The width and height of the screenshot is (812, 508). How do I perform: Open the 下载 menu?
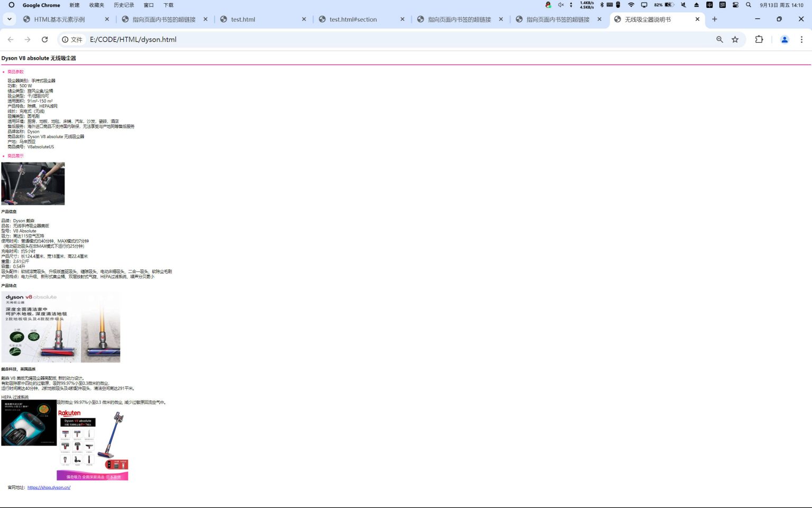click(168, 5)
